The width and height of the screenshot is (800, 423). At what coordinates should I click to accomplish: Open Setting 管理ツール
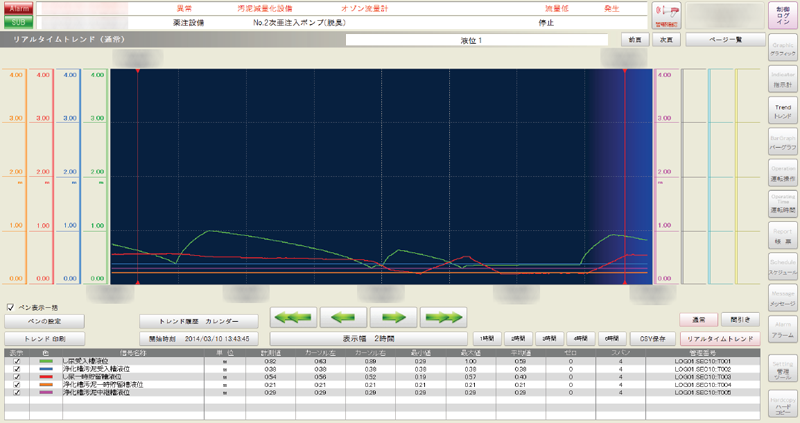[783, 368]
